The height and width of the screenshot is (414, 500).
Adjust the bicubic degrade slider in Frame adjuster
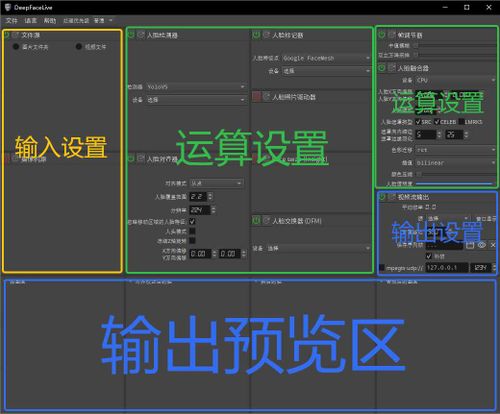pyautogui.click(x=456, y=55)
